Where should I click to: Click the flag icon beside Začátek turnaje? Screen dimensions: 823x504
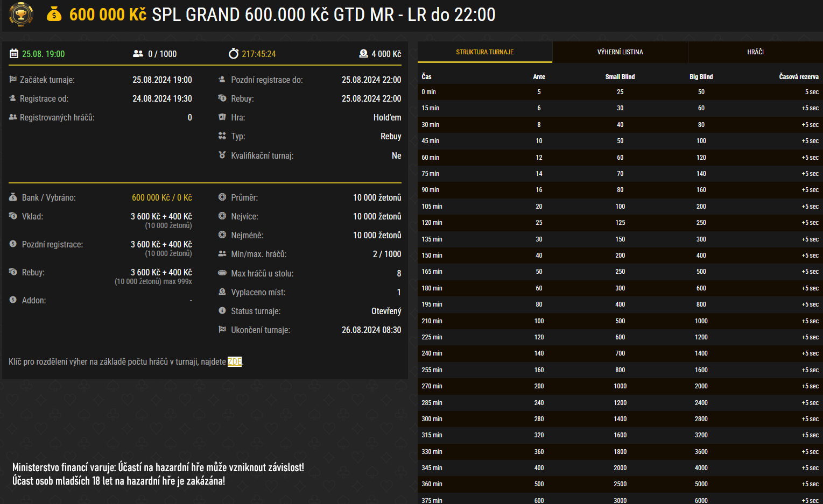(13, 80)
